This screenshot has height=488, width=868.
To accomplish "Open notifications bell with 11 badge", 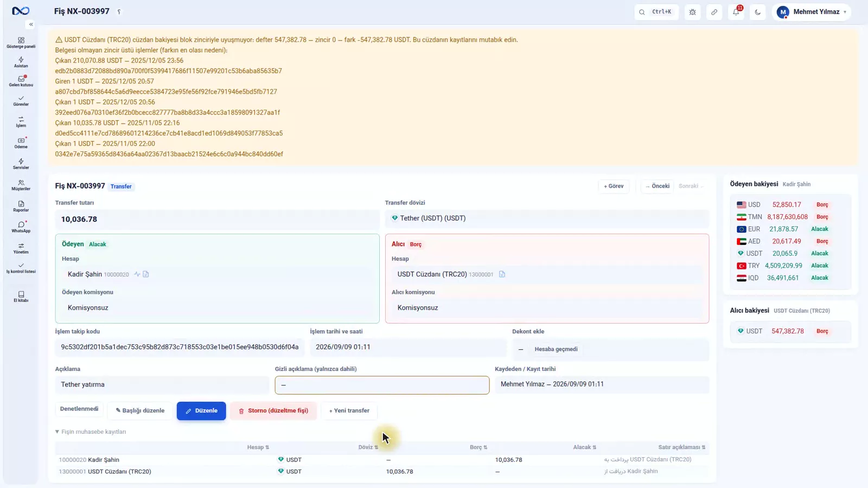I will [736, 12].
